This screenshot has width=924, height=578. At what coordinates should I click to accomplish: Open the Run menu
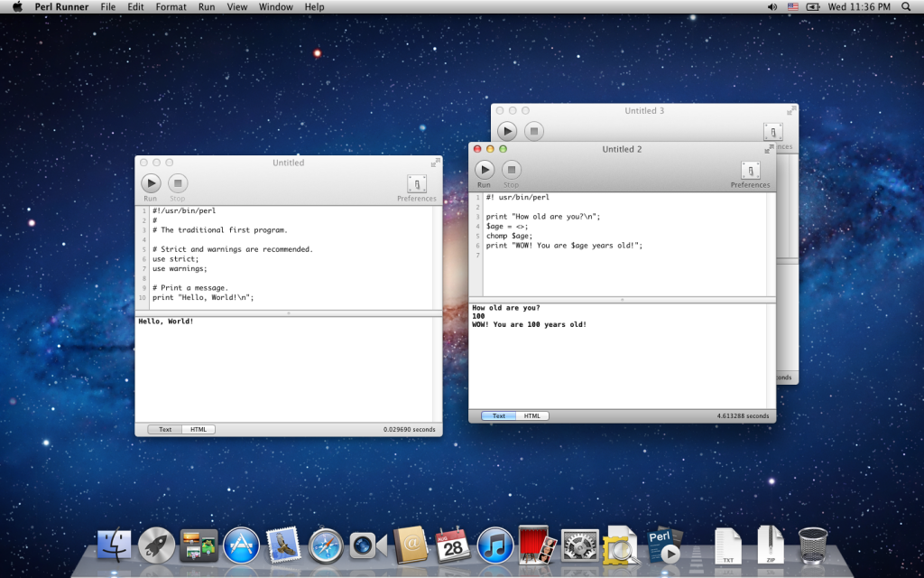point(207,7)
